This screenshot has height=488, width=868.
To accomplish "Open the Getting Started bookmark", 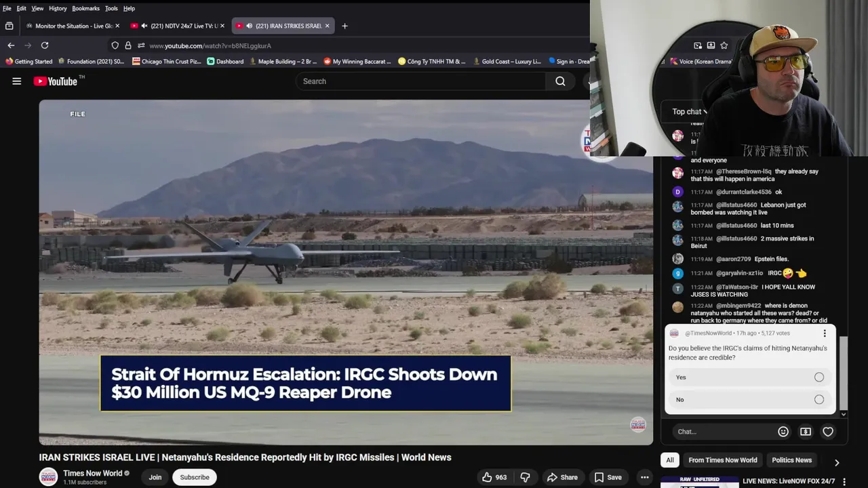I will pyautogui.click(x=28, y=62).
